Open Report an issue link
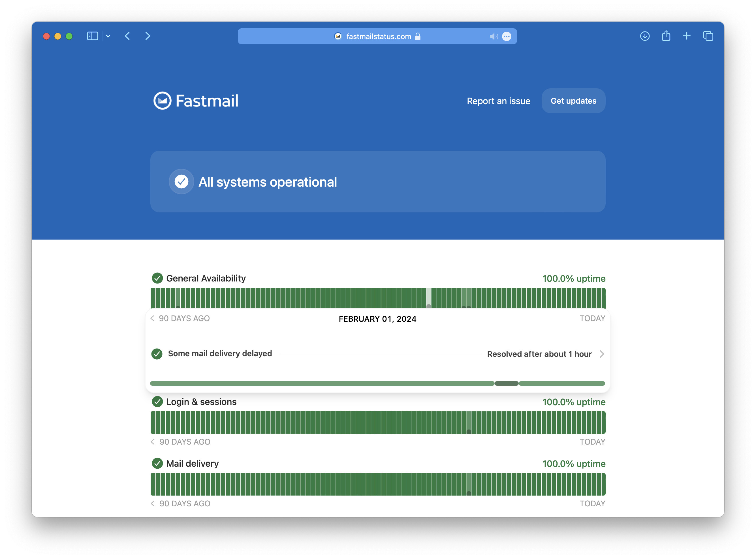This screenshot has height=559, width=756. (498, 101)
